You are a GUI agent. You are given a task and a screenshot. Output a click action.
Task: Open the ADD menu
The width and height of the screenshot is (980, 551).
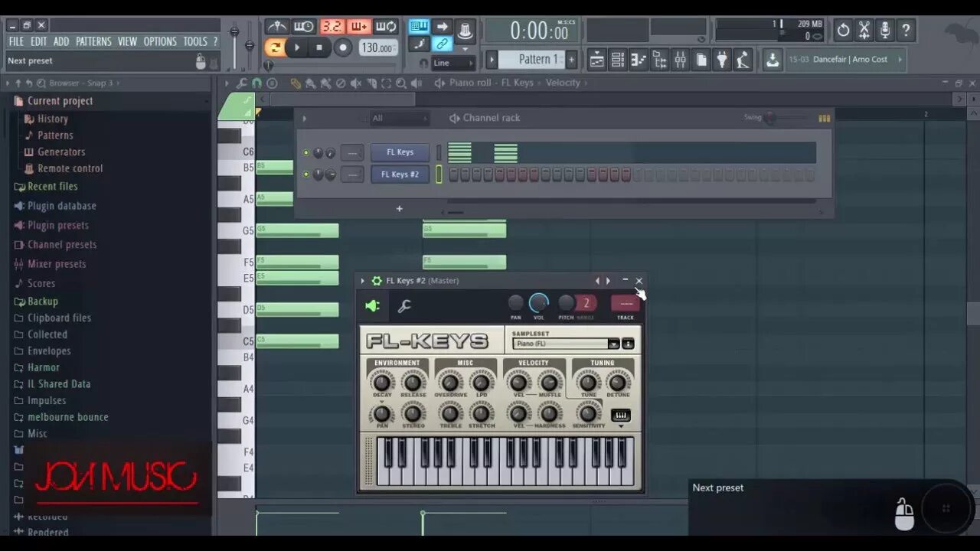tap(61, 41)
